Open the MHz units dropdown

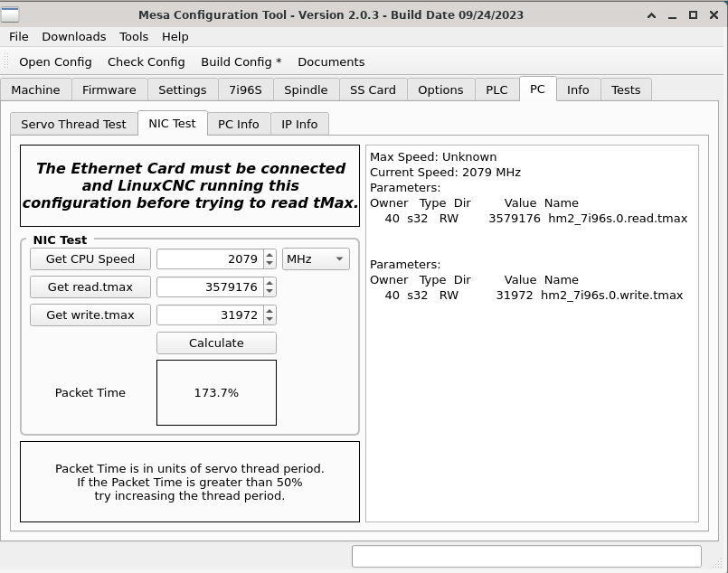pyautogui.click(x=316, y=258)
